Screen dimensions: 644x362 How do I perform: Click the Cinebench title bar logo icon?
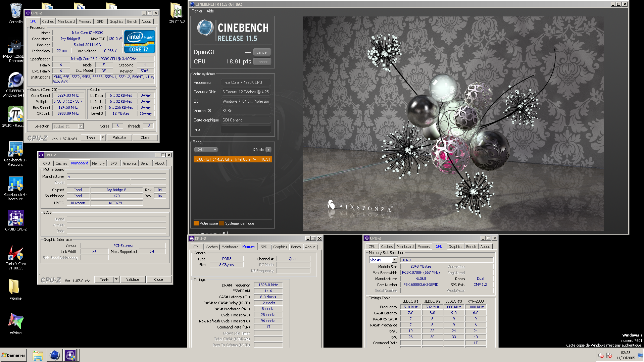192,4
